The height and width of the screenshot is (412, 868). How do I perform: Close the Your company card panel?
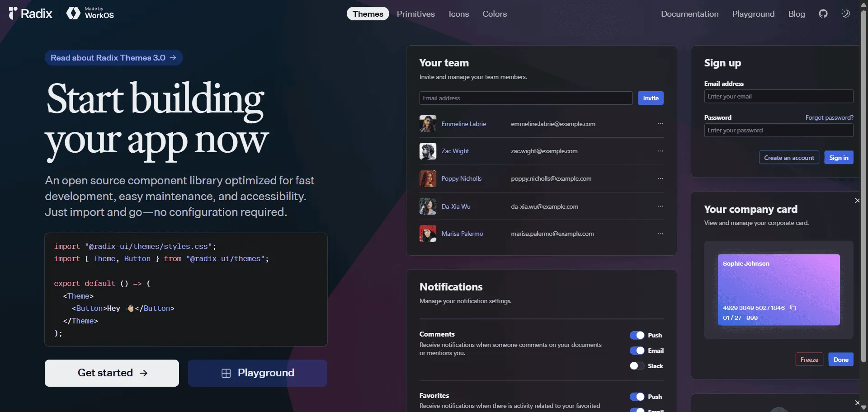pos(857,201)
